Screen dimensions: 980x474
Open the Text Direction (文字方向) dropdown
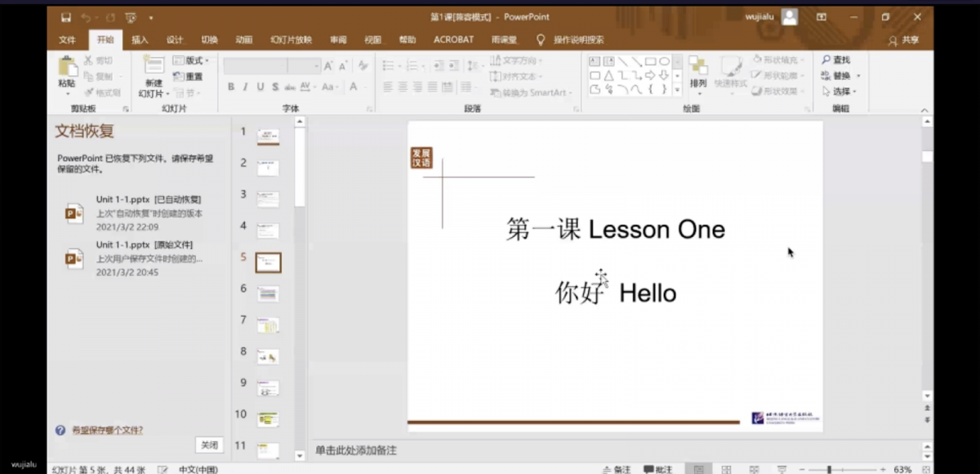coord(517,60)
